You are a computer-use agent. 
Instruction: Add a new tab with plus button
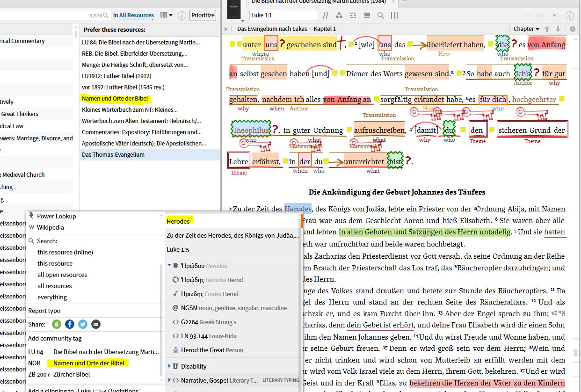(x=405, y=2)
